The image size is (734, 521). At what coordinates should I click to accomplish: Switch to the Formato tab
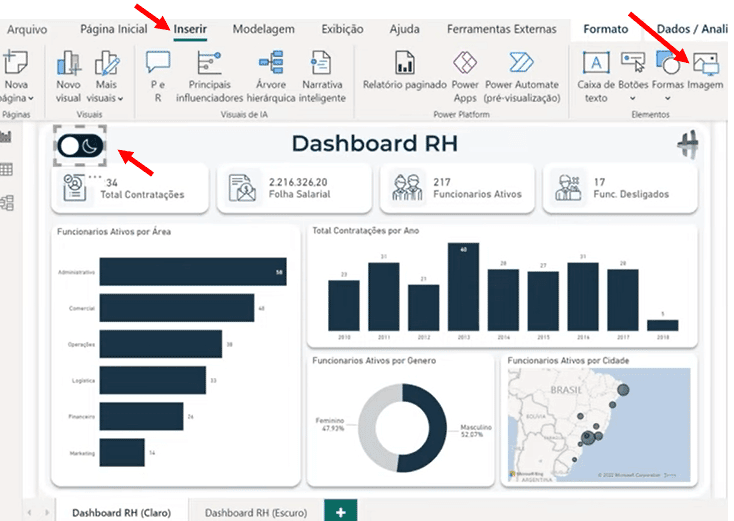(606, 29)
